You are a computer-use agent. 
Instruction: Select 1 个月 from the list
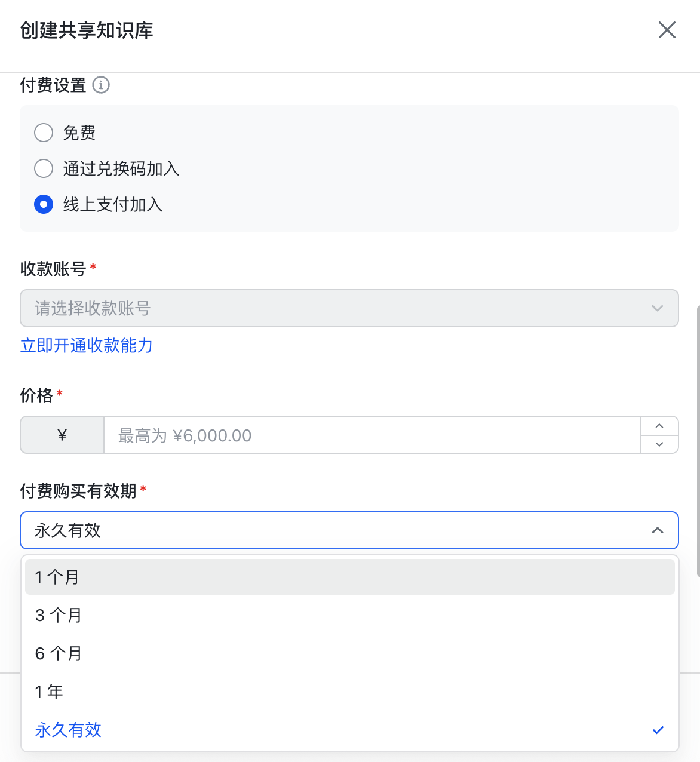click(57, 577)
